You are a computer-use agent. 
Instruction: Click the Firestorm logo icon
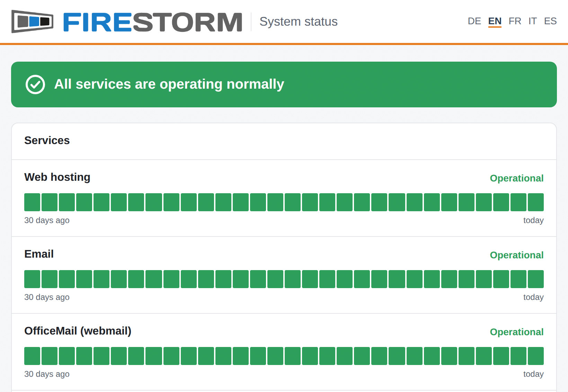(x=32, y=21)
